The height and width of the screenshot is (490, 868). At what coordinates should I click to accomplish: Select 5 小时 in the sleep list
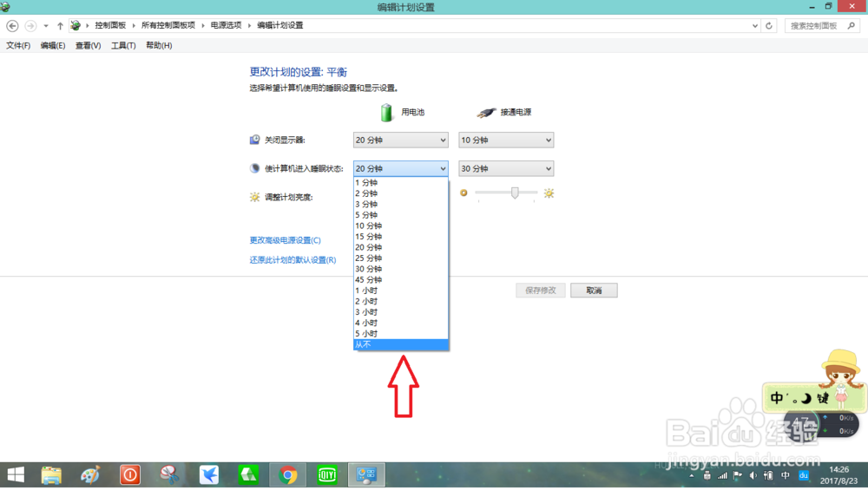(x=400, y=334)
